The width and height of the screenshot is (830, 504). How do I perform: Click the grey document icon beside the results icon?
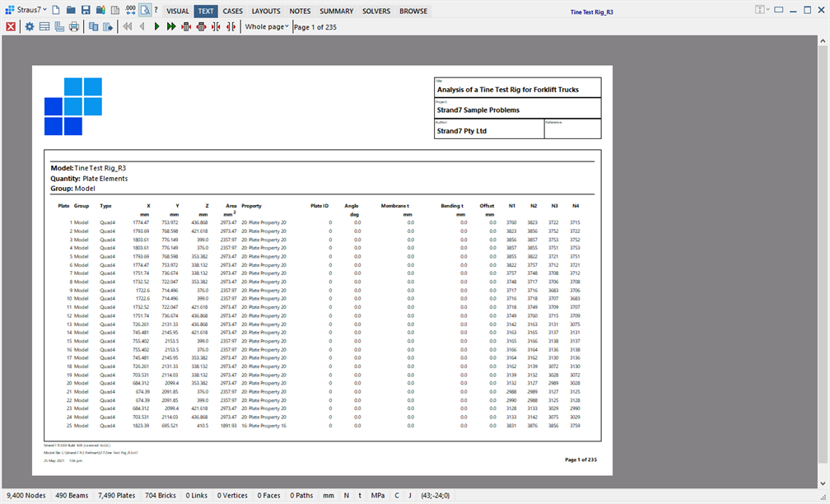115,10
